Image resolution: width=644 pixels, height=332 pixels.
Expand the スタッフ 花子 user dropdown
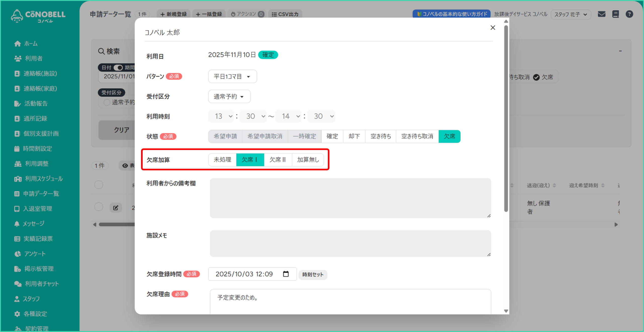pyautogui.click(x=571, y=14)
